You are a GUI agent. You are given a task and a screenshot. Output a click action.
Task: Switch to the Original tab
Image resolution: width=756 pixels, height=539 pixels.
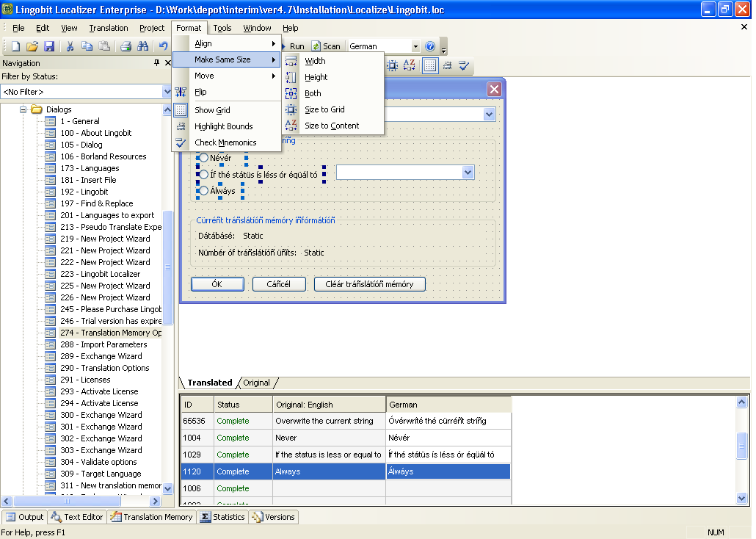256,383
